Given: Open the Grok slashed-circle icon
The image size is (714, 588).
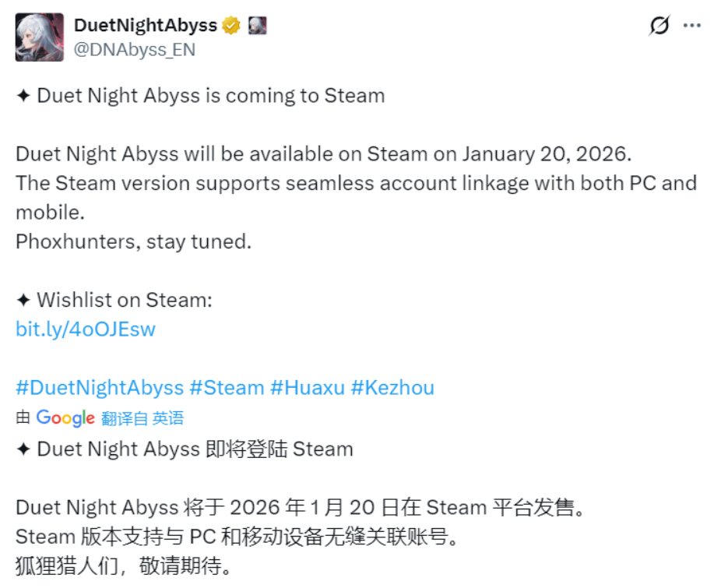Looking at the screenshot, I should point(659,26).
